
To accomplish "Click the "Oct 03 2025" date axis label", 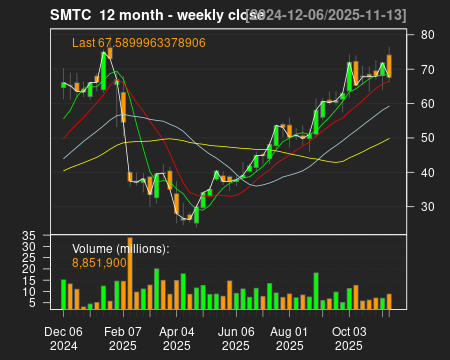I will (x=349, y=339).
